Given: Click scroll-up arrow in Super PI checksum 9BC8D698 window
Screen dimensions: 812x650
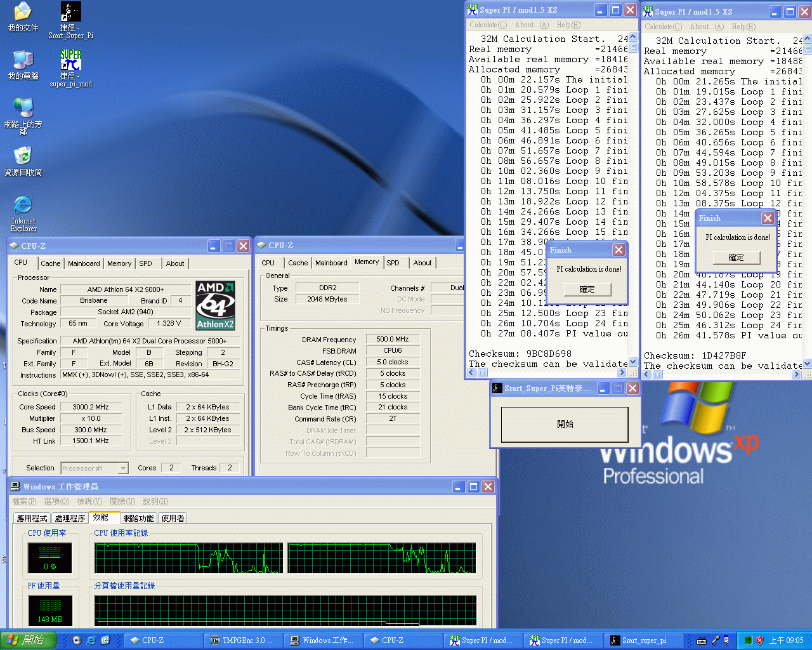Looking at the screenshot, I should (x=632, y=37).
